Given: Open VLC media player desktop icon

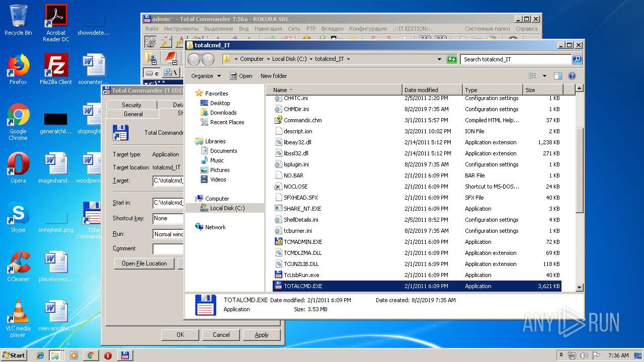Looking at the screenshot, I should (x=18, y=319).
